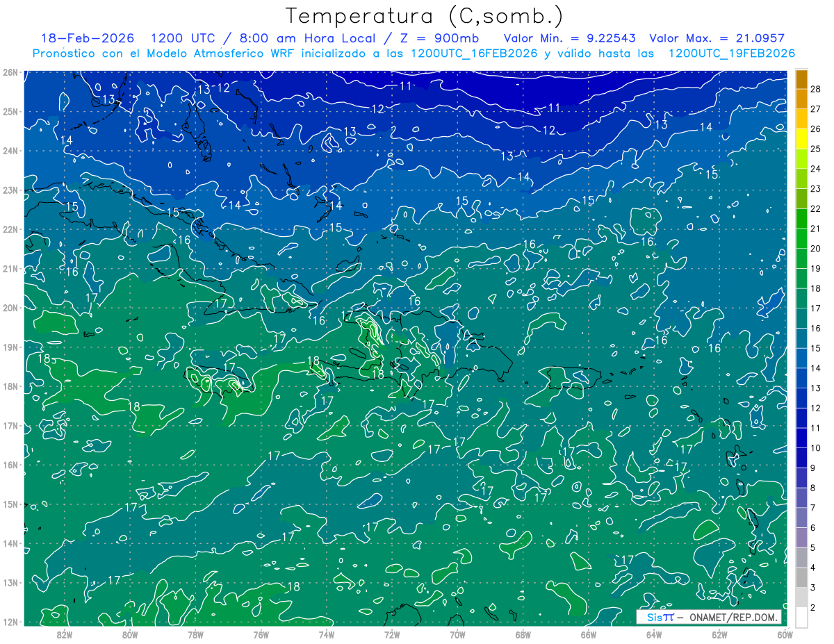Click the color bar label "25"

(816, 149)
